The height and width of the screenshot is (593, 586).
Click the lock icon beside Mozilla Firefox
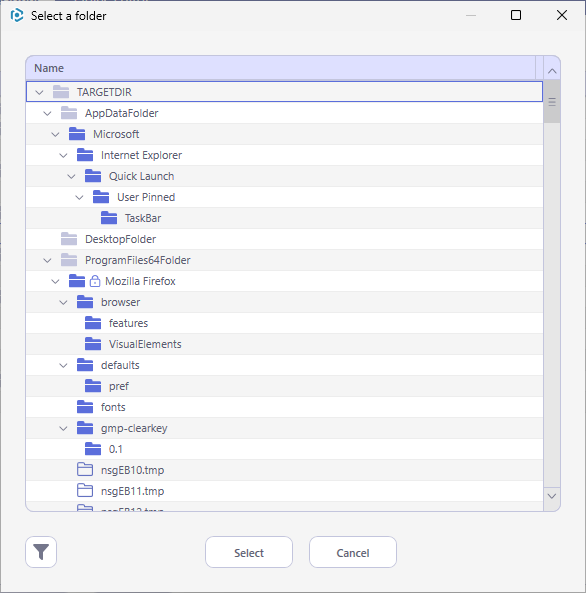click(95, 281)
